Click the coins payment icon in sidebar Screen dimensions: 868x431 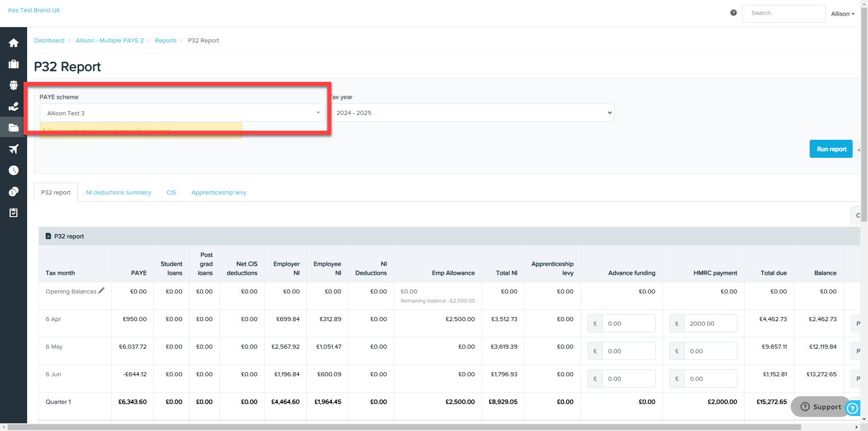pyautogui.click(x=14, y=192)
